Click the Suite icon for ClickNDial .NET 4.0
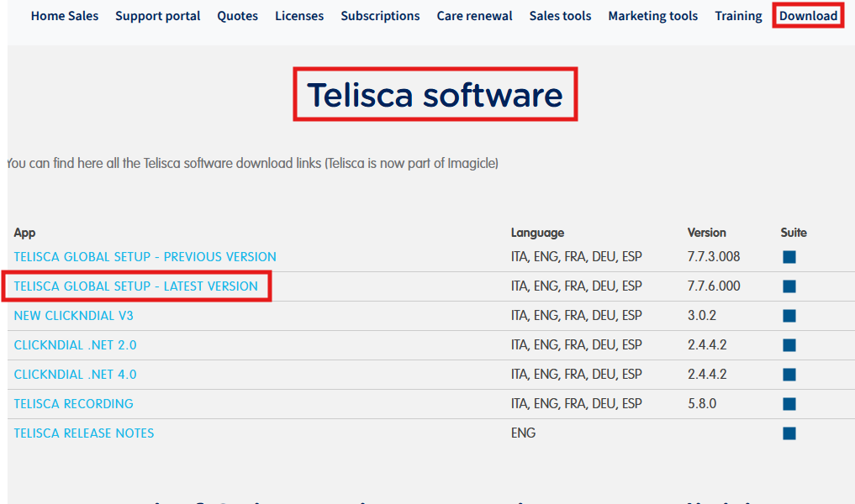Screen dimensions: 855x504 (x=789, y=375)
